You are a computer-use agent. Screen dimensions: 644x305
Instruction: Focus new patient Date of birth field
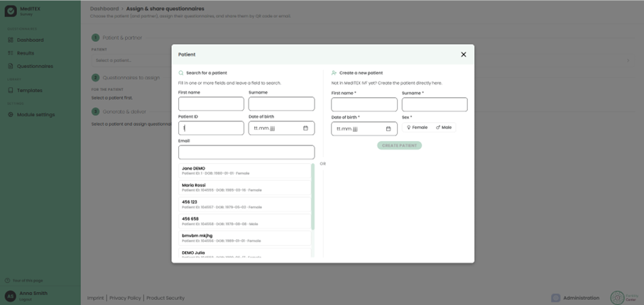[x=364, y=129]
